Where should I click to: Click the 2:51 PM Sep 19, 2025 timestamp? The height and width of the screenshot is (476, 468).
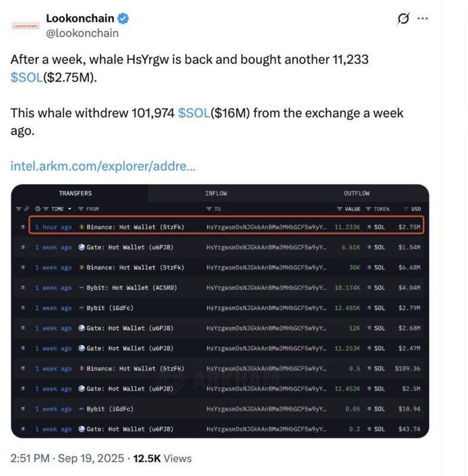[x=67, y=458]
